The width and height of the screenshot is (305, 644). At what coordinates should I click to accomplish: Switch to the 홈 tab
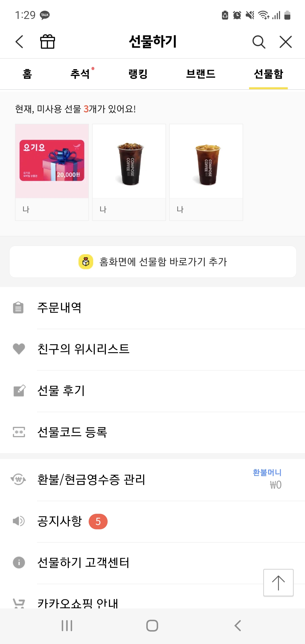coord(27,74)
